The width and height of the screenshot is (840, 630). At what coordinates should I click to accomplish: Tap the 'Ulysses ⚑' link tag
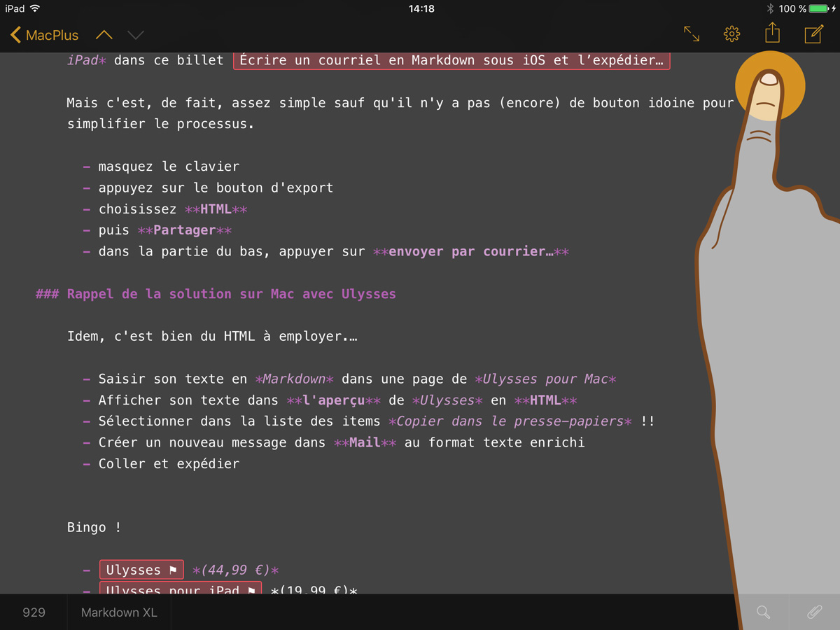pos(141,570)
